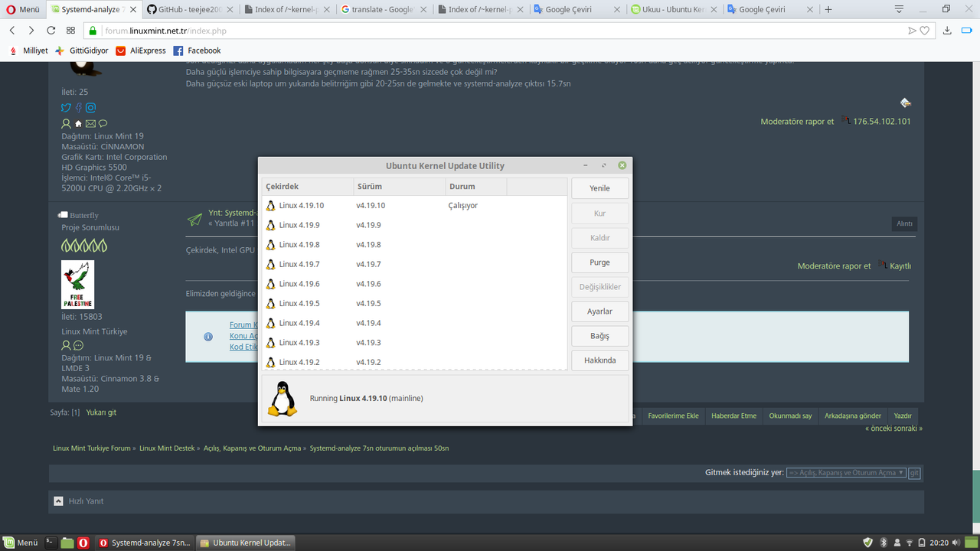The image size is (980, 551).
Task: Select the Linux 4.19.5 kernel row
Action: click(414, 303)
